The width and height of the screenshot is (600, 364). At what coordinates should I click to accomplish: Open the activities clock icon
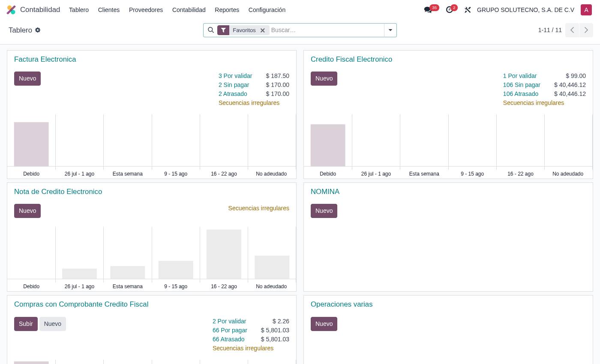pos(449,10)
